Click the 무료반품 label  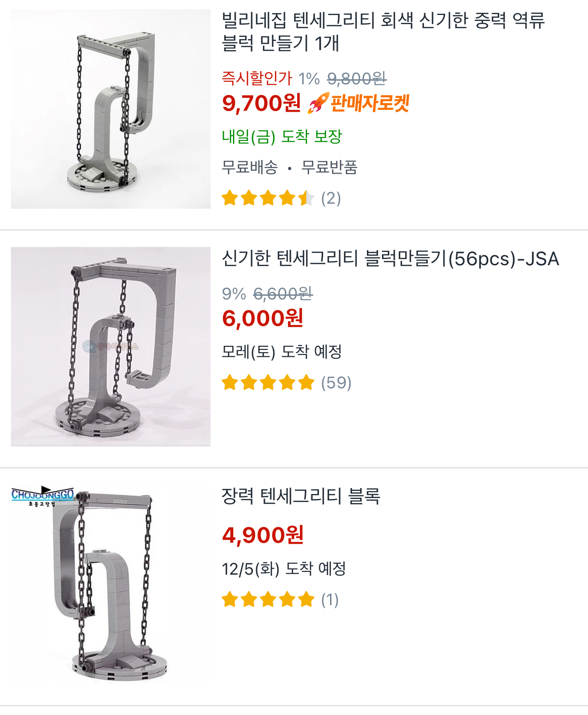(x=329, y=167)
